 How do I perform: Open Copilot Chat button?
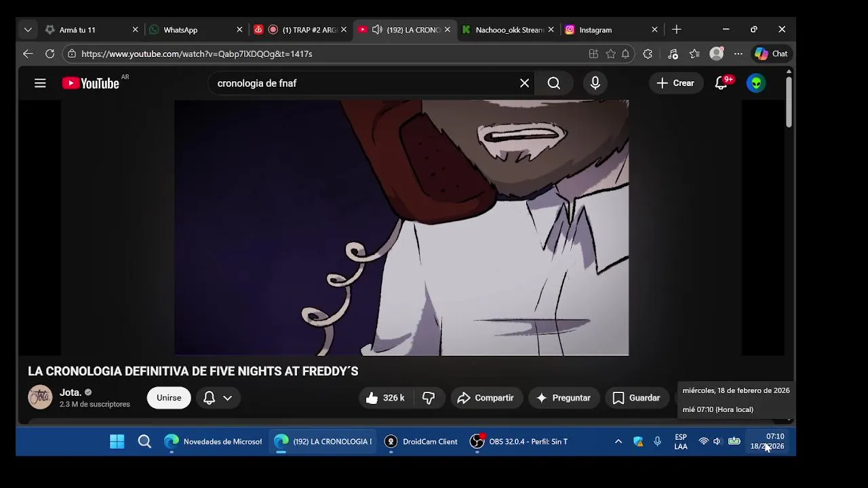(x=771, y=54)
